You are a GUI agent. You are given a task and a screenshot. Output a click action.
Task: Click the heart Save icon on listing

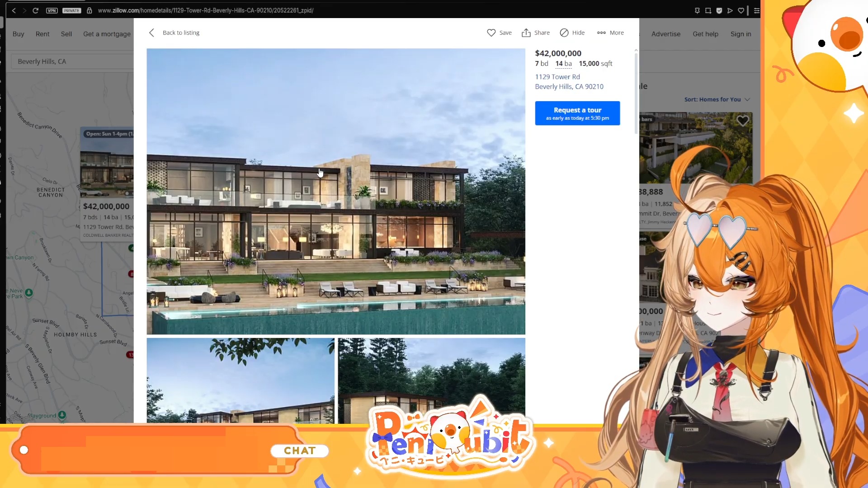click(x=491, y=33)
